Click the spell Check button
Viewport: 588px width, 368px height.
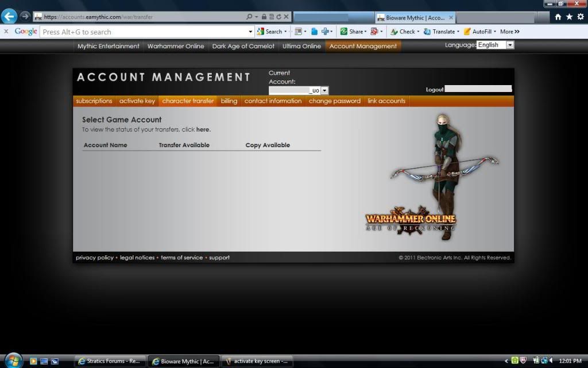tap(403, 32)
